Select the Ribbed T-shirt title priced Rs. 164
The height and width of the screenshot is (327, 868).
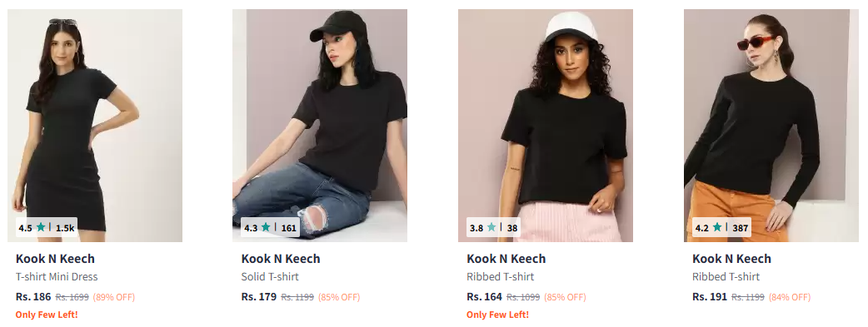point(501,276)
